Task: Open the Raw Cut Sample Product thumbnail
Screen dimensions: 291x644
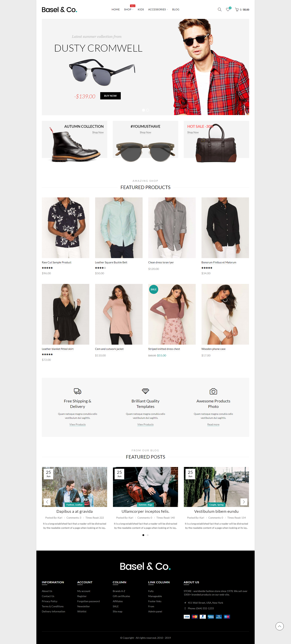Action: (x=65, y=228)
